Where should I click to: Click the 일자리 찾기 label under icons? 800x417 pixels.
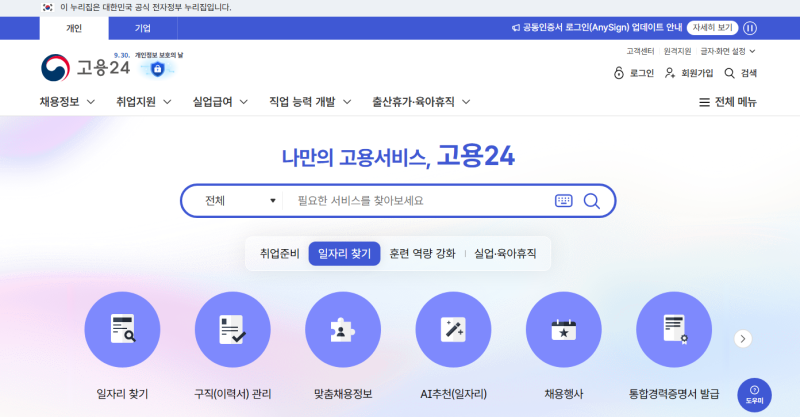tap(122, 394)
